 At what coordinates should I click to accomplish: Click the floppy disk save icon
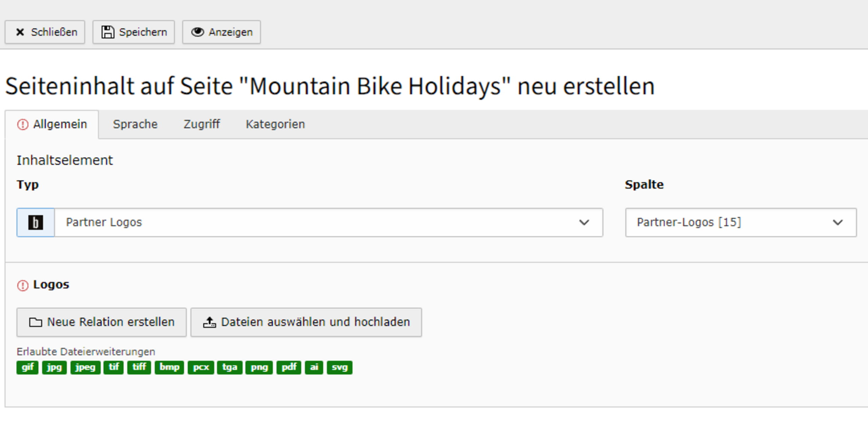[108, 32]
